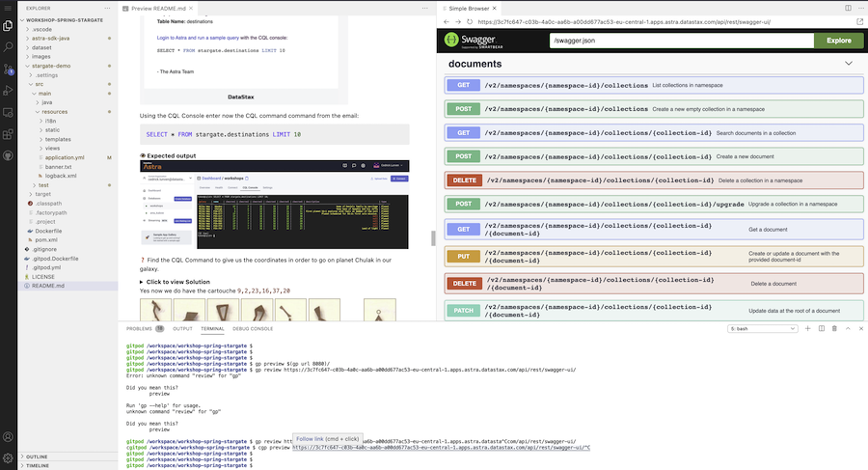Expand PUT Create or update a document
Viewport: 868px width, 470px height.
[654, 256]
